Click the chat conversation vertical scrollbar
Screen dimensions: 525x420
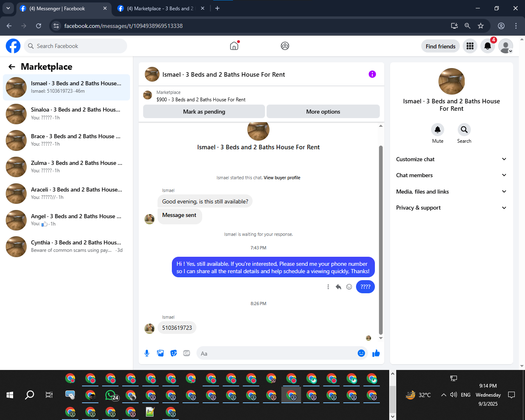tap(381, 240)
